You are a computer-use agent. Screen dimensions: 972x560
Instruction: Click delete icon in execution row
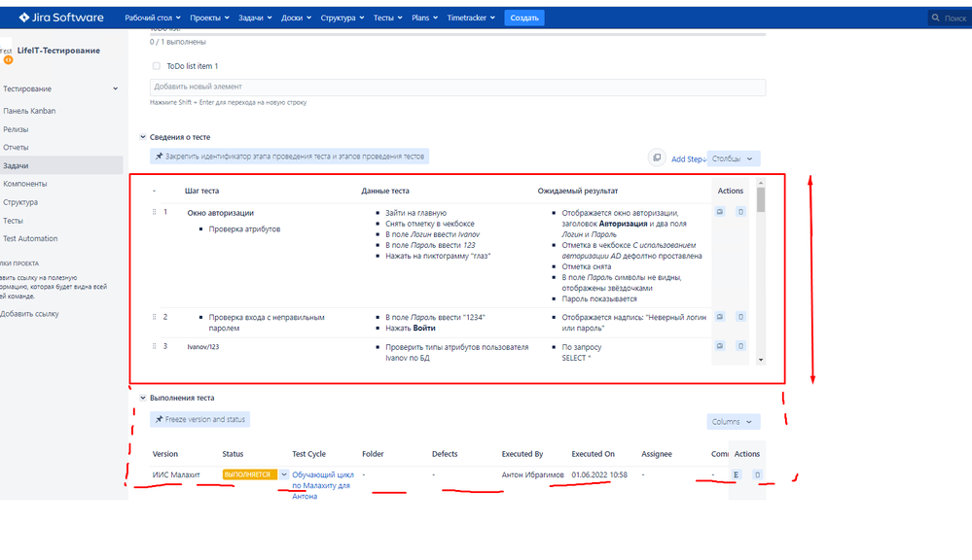click(757, 474)
